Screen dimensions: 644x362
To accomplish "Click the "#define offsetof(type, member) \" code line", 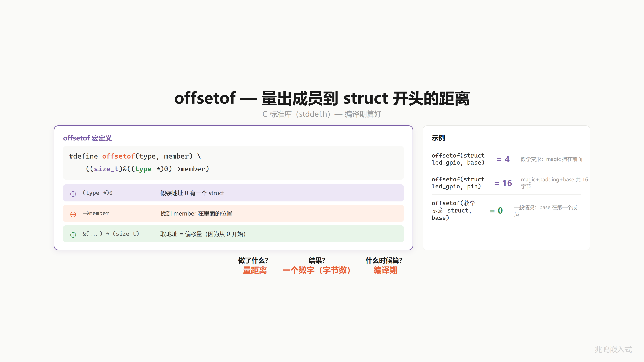I will tap(135, 156).
